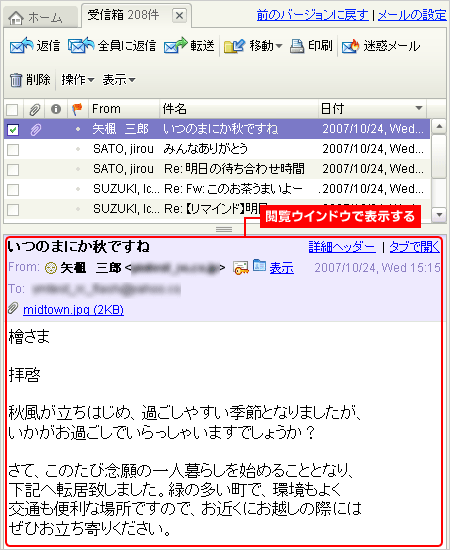Check the Re: 明日の待ち合わせ時間 checkbox

click(13, 170)
